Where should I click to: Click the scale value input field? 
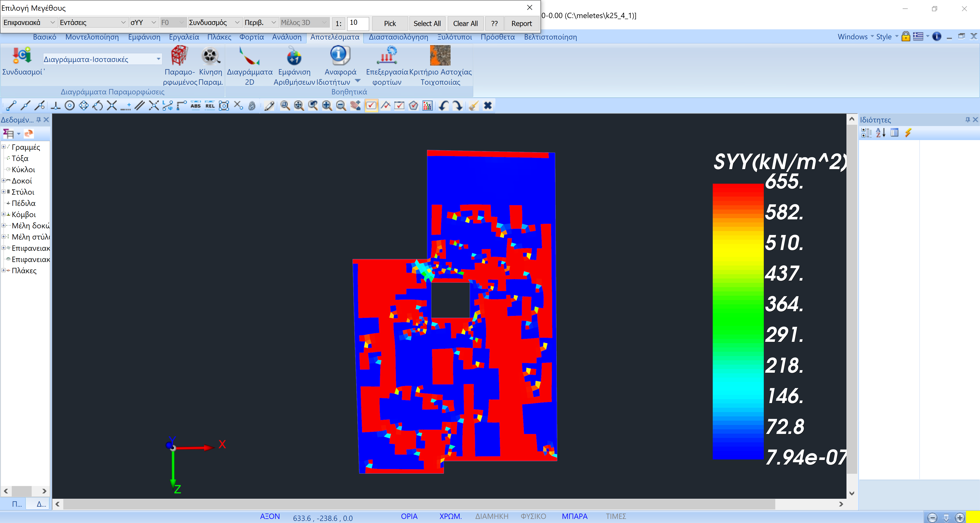(x=357, y=23)
